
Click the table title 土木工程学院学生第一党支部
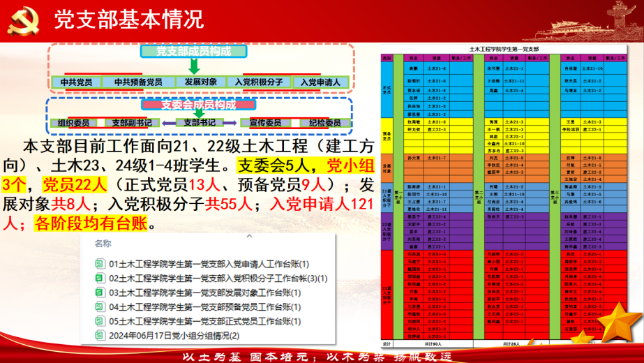click(x=504, y=49)
